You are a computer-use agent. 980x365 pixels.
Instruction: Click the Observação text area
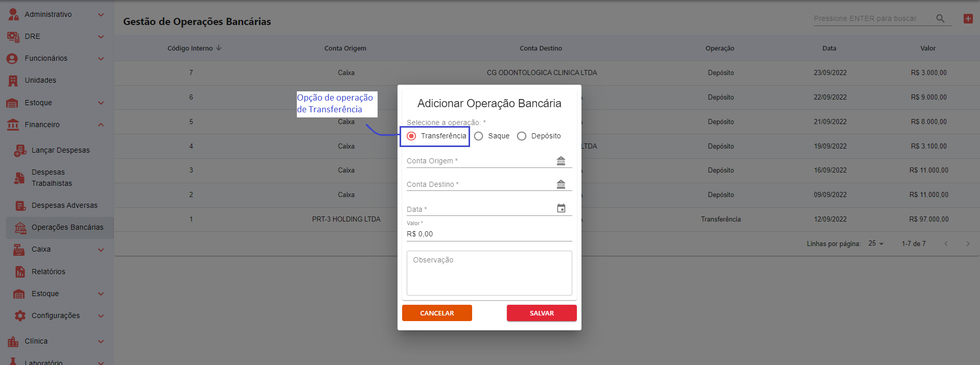tap(489, 273)
